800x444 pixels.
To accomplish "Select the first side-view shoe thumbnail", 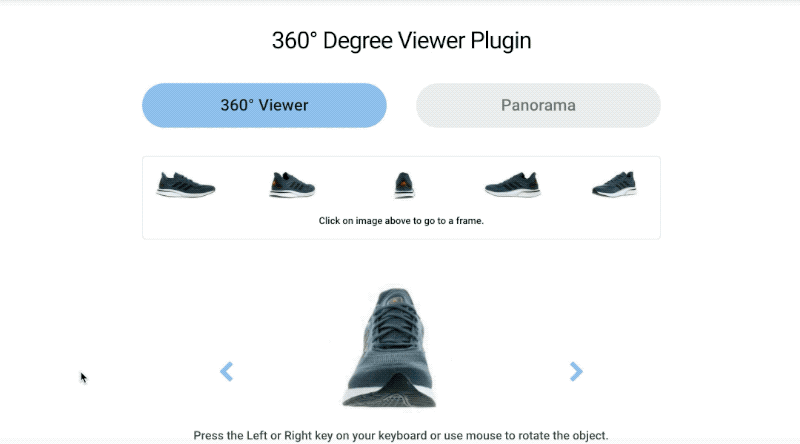I will click(186, 185).
